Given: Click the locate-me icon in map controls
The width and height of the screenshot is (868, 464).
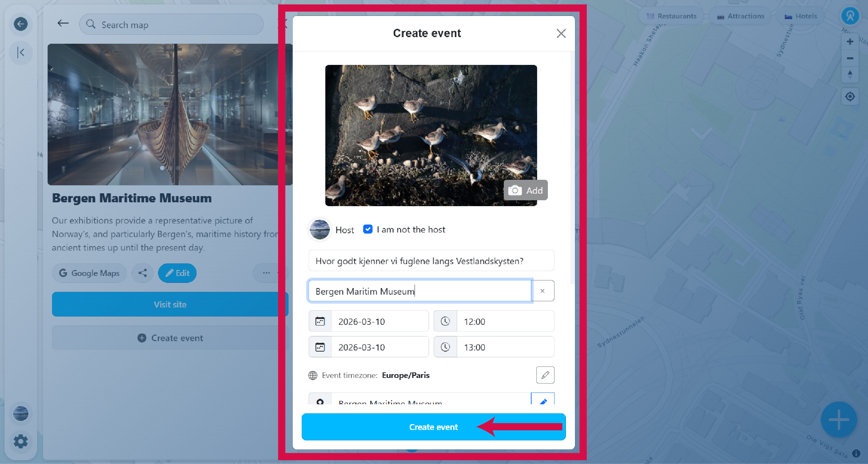Looking at the screenshot, I should pos(850,96).
